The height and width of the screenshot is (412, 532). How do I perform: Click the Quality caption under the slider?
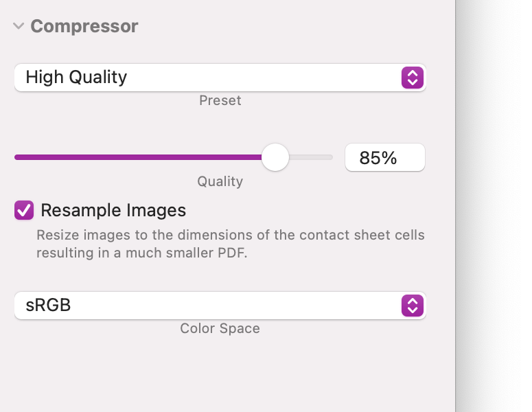tap(220, 181)
